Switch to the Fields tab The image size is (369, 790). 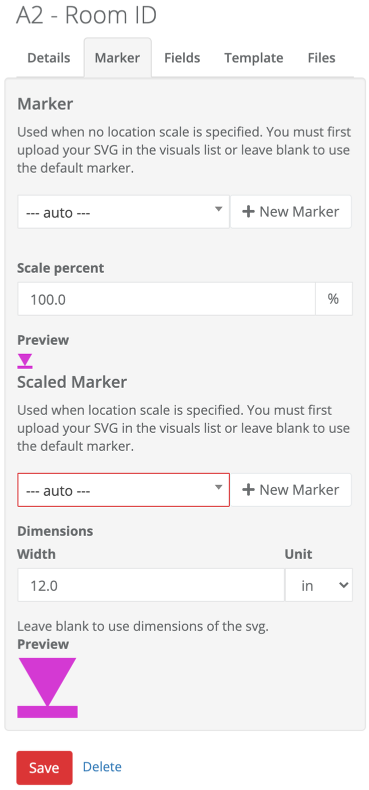click(182, 58)
